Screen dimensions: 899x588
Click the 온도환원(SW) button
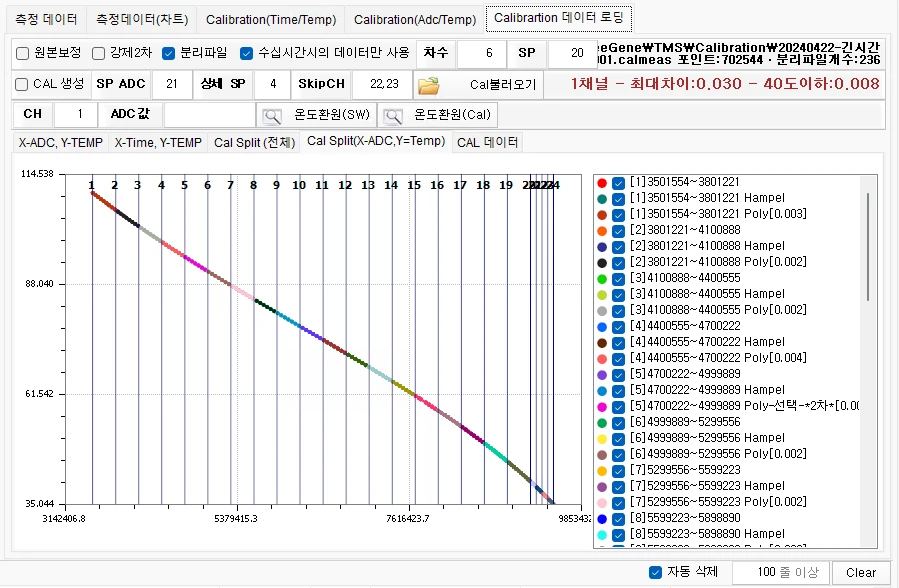click(x=316, y=115)
